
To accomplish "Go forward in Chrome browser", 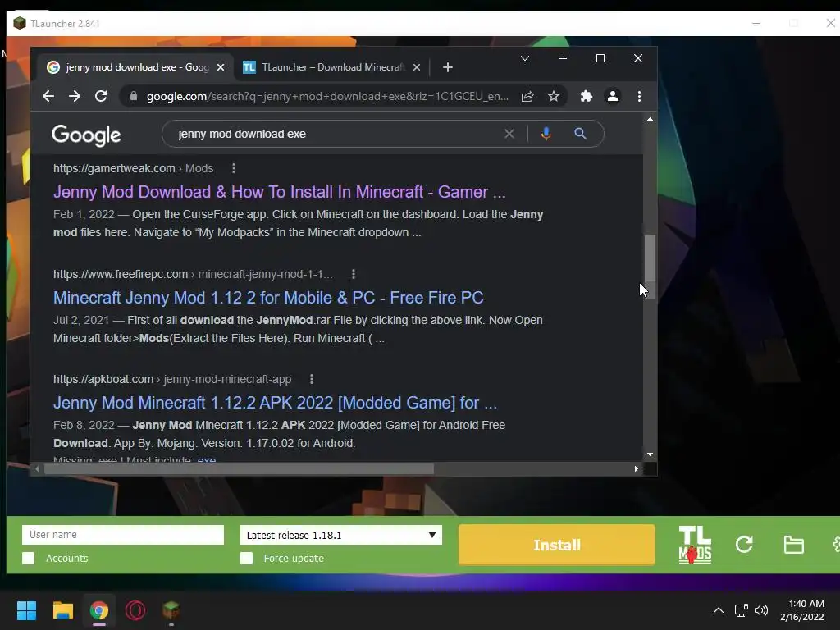I will [x=75, y=97].
